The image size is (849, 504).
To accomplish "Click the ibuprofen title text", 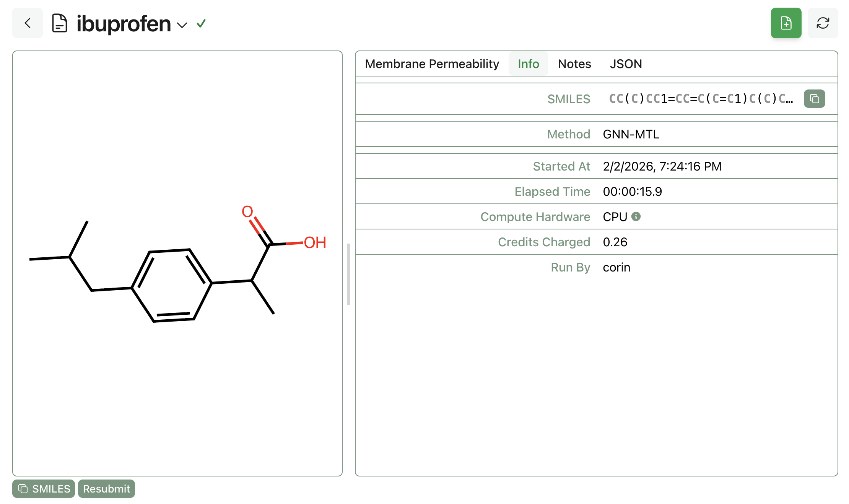I will click(x=124, y=24).
